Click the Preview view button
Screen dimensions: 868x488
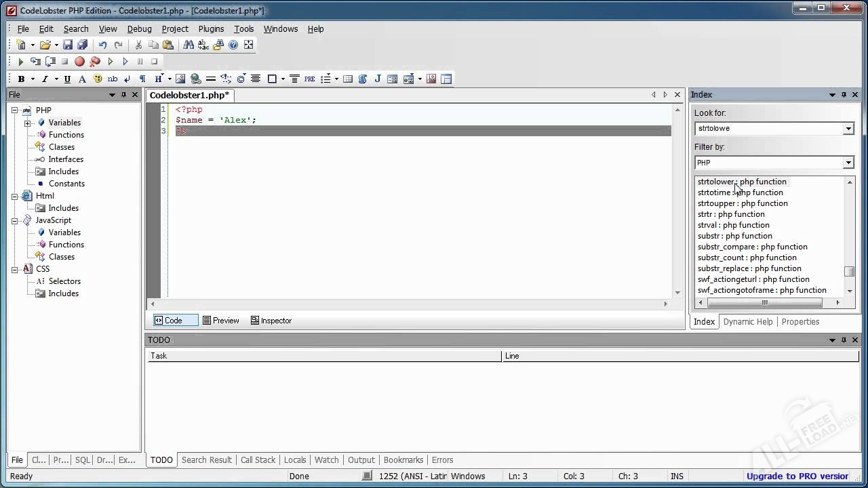tap(221, 321)
